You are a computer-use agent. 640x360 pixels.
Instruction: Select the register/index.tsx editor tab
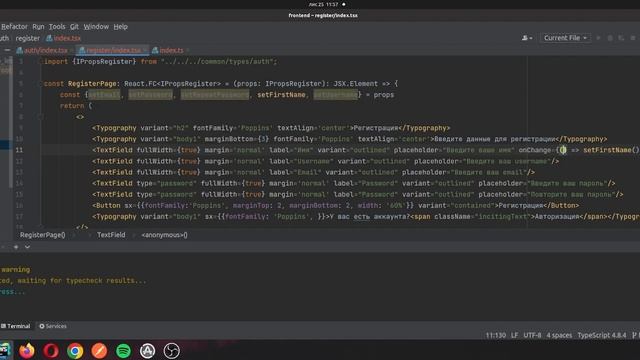pos(113,50)
